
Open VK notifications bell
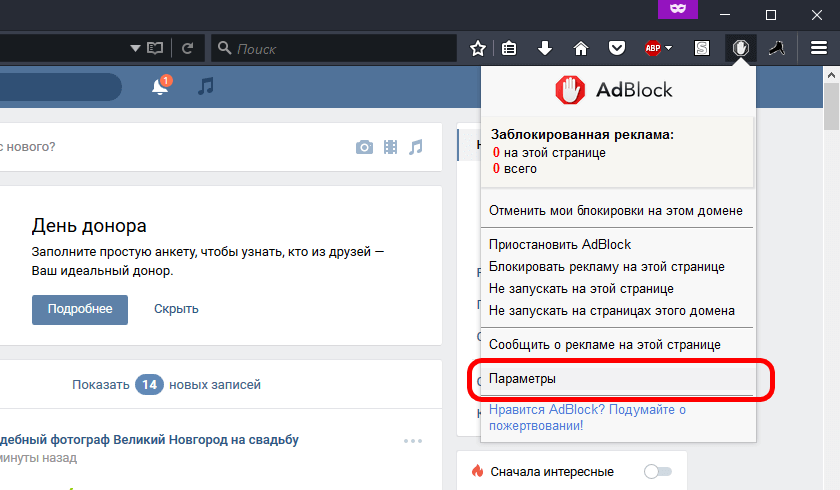coord(160,86)
